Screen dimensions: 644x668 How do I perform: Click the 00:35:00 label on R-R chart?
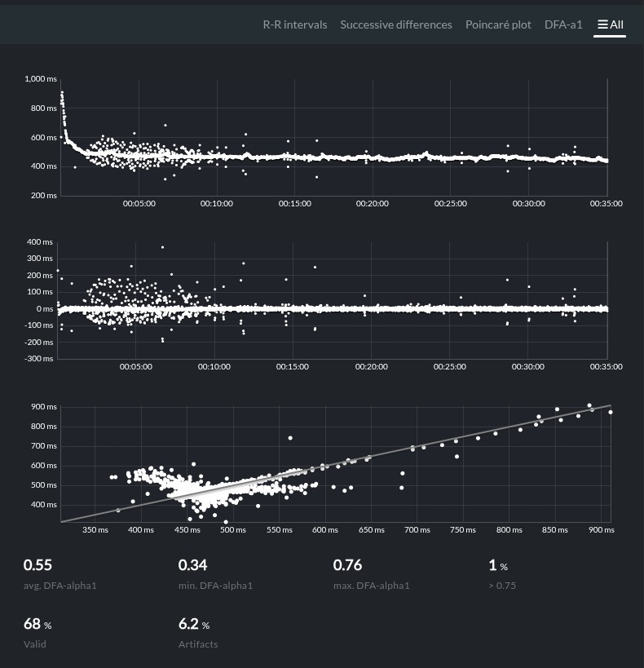point(606,204)
